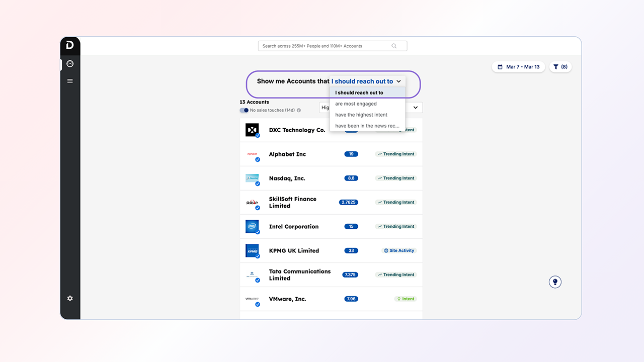Click the Demandbase logo in sidebar
644x362 pixels.
click(x=70, y=46)
